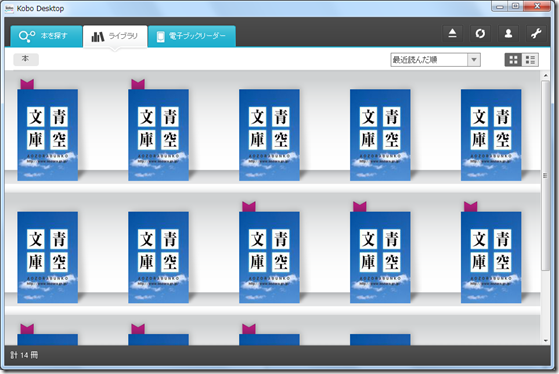
Task: Click the Kobo Desktop title bar icon
Action: click(9, 9)
